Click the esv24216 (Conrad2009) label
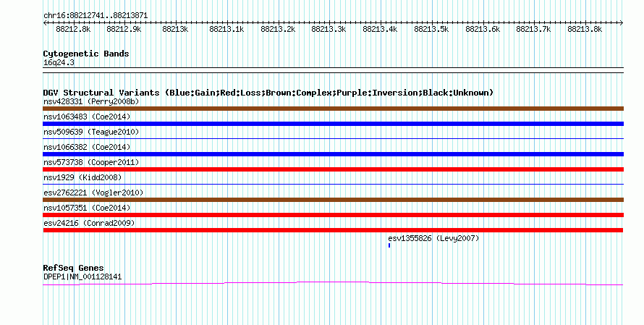The width and height of the screenshot is (644, 325). click(89, 223)
